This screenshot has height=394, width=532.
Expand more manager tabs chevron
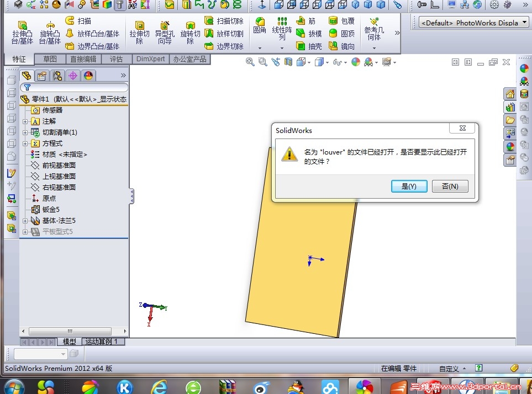click(123, 76)
